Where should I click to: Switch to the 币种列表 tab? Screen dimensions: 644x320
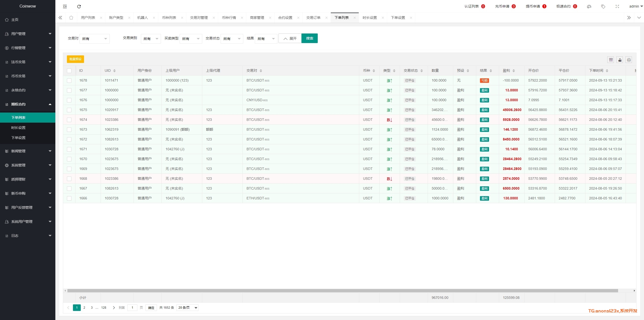point(169,18)
